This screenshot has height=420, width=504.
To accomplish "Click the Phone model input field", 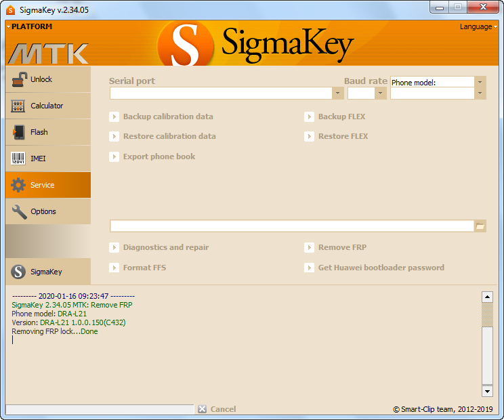I will point(432,82).
